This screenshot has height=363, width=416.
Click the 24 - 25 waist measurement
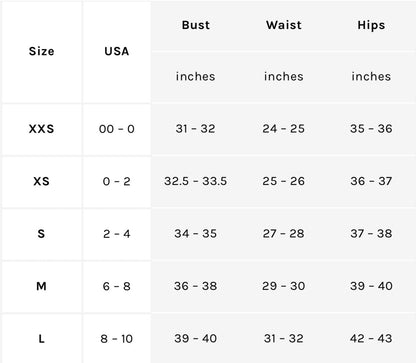[x=283, y=129]
